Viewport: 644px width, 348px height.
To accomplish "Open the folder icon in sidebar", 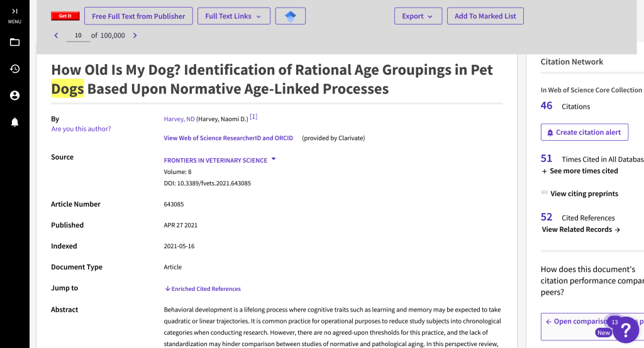I will (x=15, y=42).
